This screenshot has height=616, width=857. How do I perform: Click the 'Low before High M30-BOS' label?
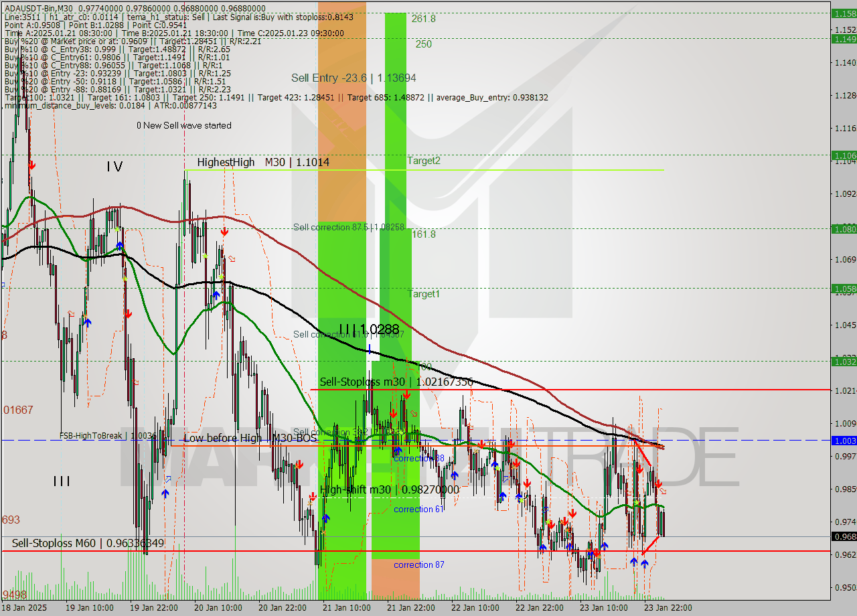(x=250, y=439)
